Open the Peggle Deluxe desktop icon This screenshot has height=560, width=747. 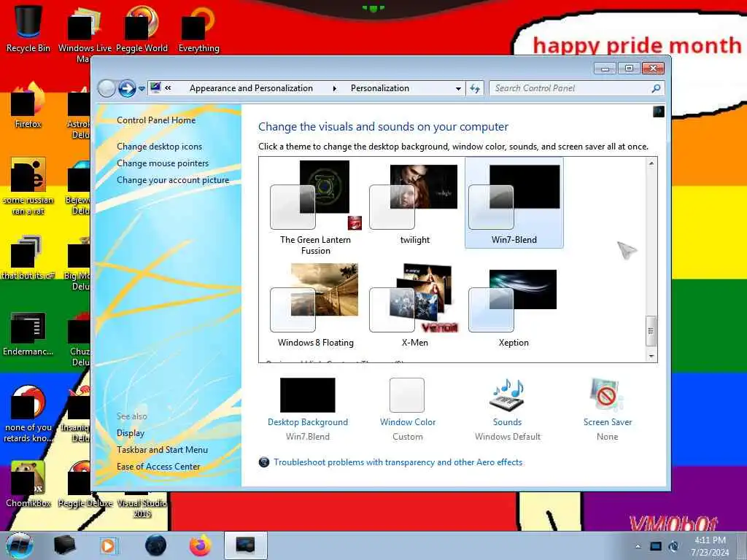click(85, 484)
